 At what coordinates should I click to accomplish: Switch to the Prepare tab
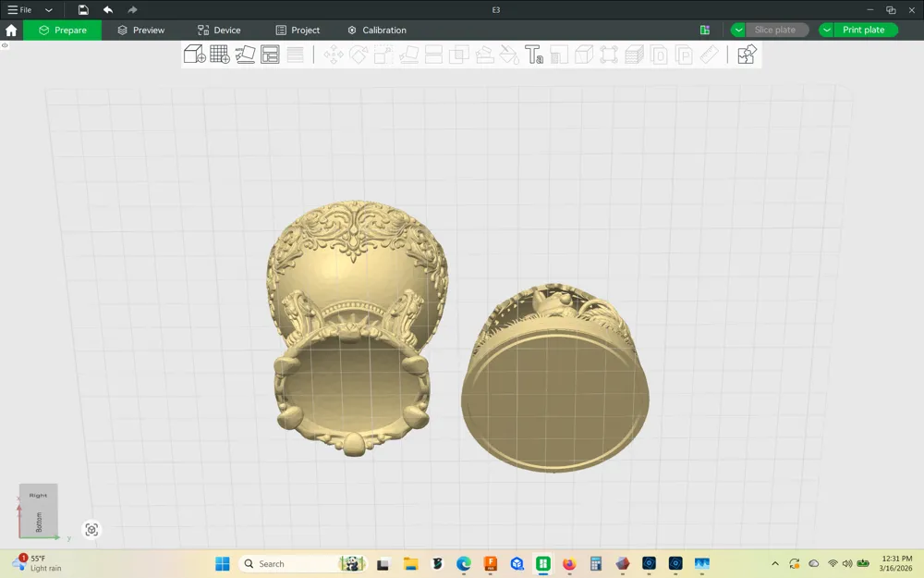(63, 31)
